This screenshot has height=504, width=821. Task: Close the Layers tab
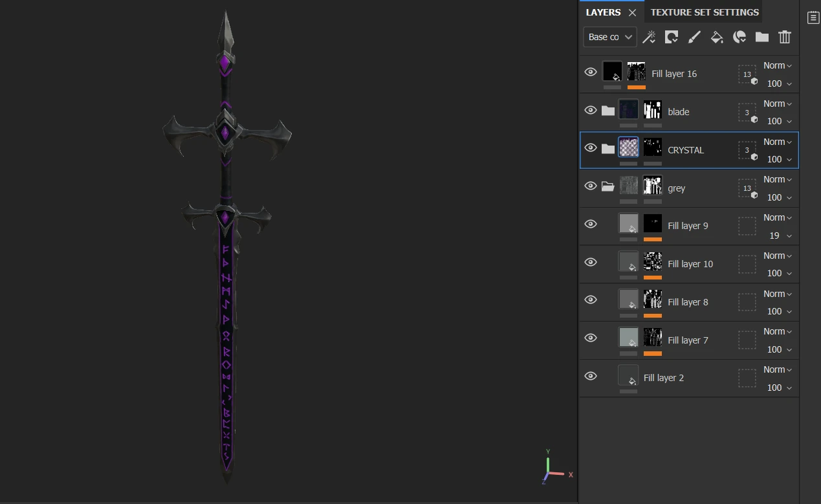click(632, 13)
